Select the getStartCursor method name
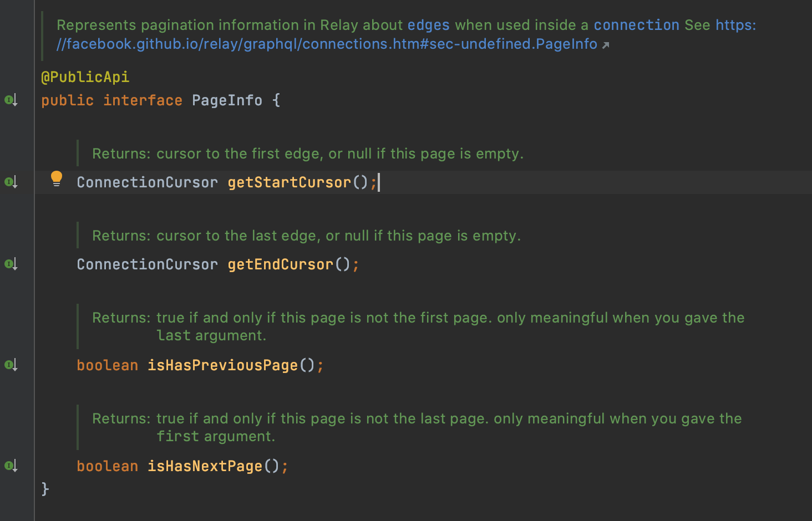Viewport: 812px width, 521px height. 288,182
